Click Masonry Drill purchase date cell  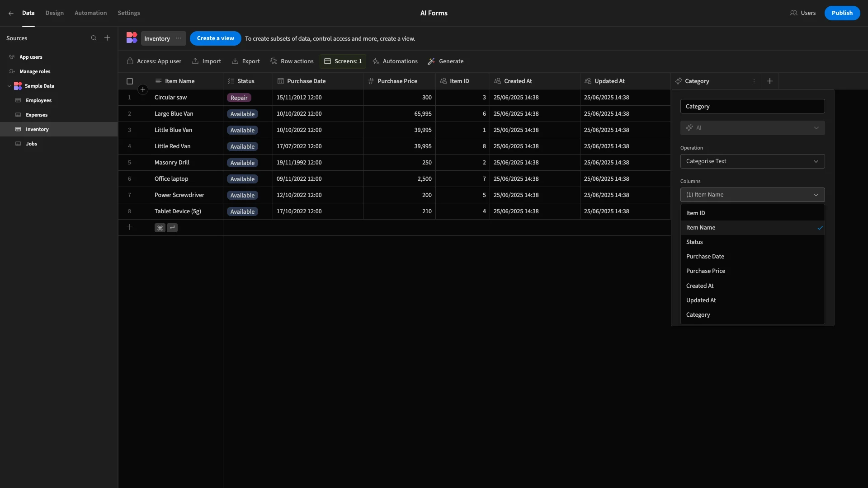click(318, 163)
